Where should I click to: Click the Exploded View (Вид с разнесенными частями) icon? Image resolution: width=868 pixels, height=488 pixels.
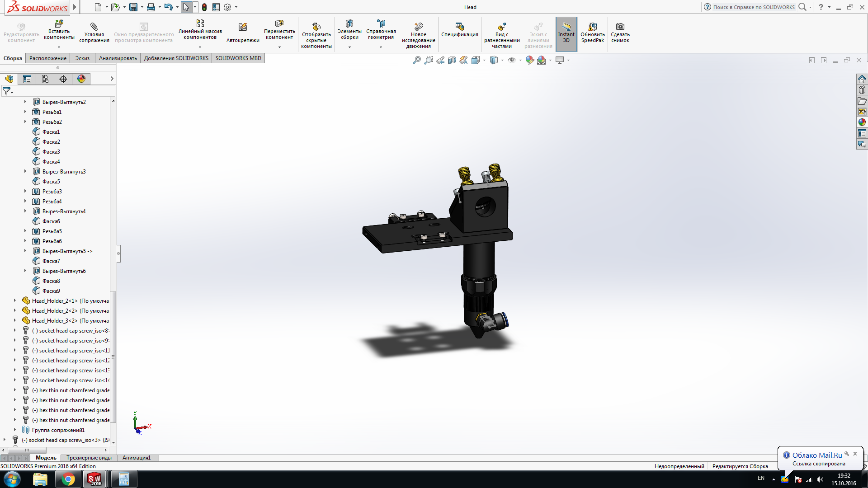click(501, 27)
